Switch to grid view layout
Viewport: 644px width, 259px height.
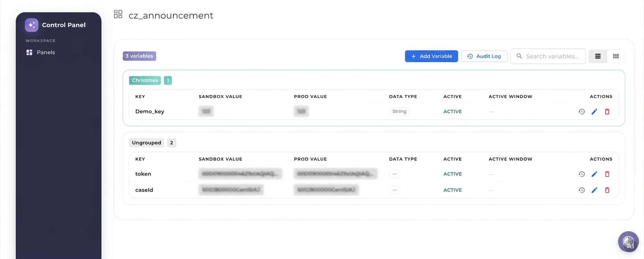pos(616,56)
